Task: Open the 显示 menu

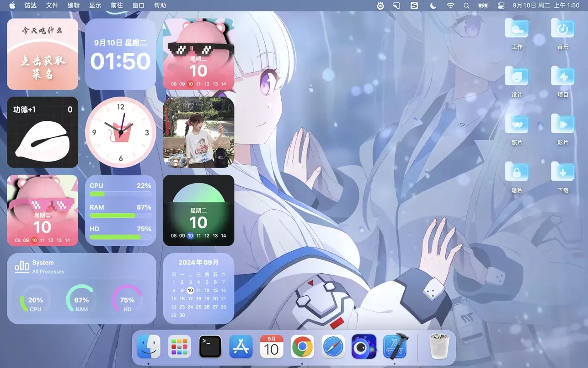Action: pyautogui.click(x=95, y=5)
